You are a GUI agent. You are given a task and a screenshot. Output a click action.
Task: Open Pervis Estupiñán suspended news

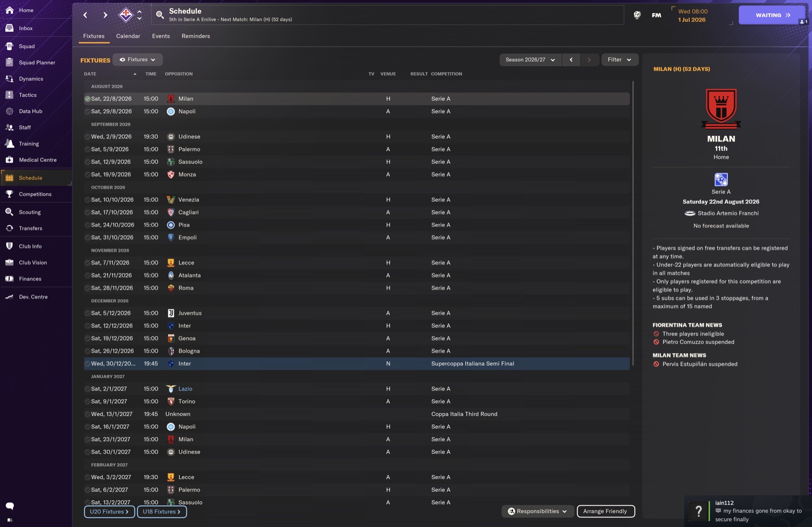(x=700, y=364)
